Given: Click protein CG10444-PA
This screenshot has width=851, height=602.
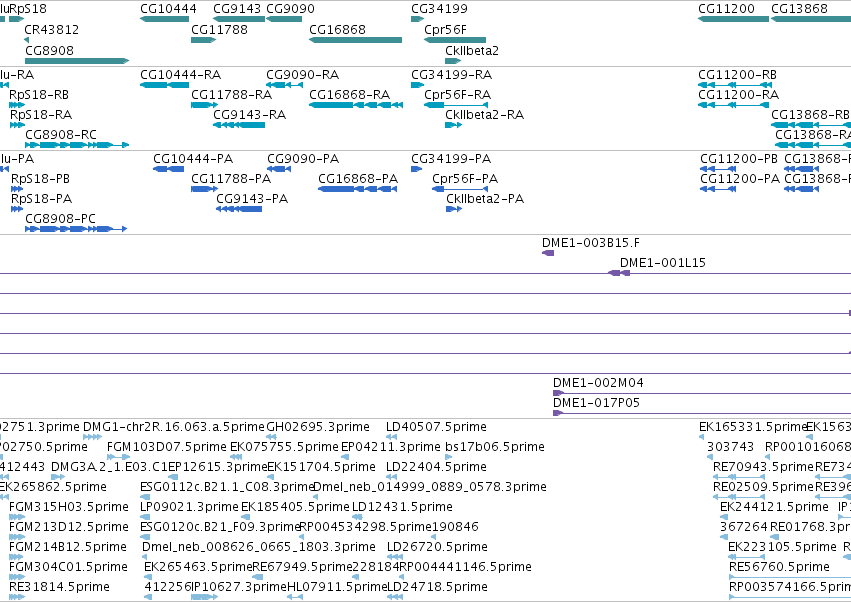Looking at the screenshot, I should [x=169, y=169].
